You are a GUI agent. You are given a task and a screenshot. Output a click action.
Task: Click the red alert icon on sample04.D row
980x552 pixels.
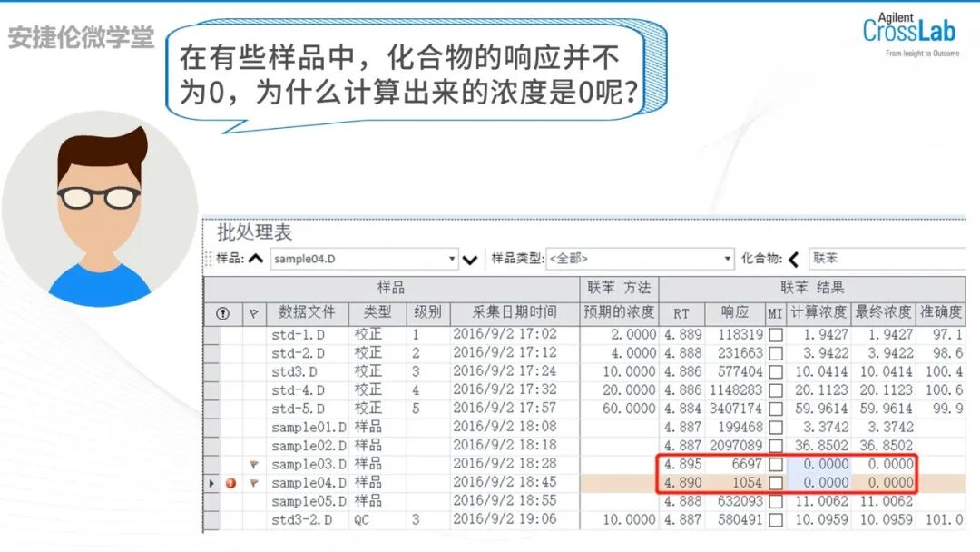[x=230, y=483]
